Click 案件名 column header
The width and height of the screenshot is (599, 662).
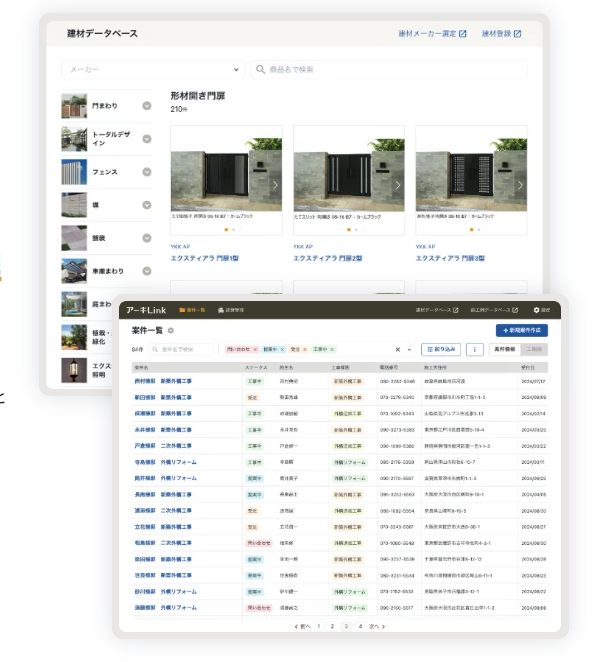tap(141, 368)
